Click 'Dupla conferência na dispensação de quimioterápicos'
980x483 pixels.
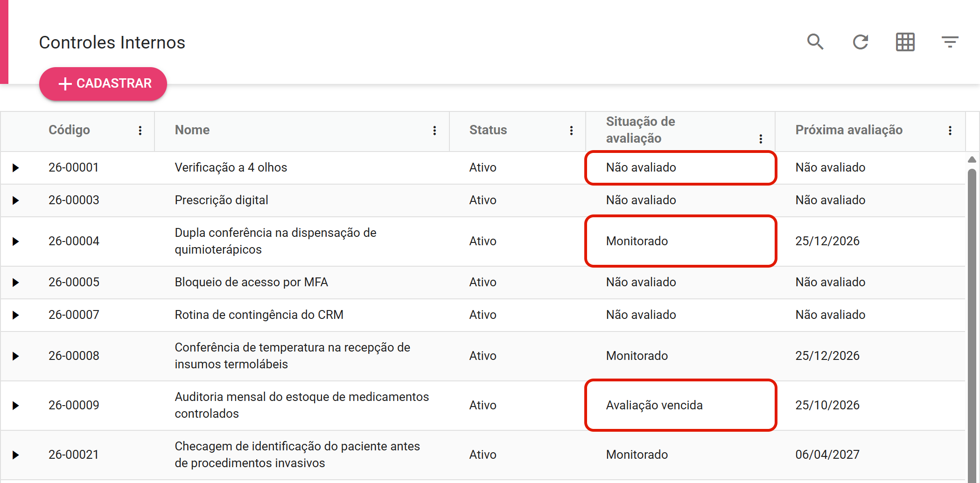275,241
